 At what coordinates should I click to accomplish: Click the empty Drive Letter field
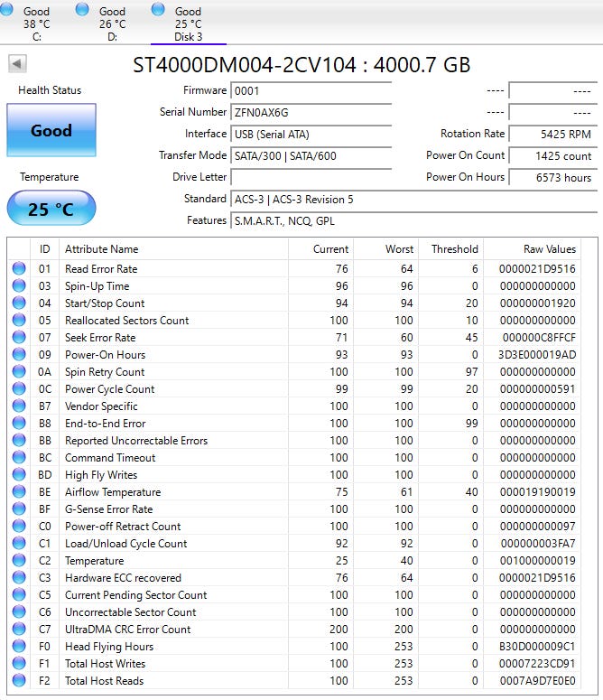[311, 177]
